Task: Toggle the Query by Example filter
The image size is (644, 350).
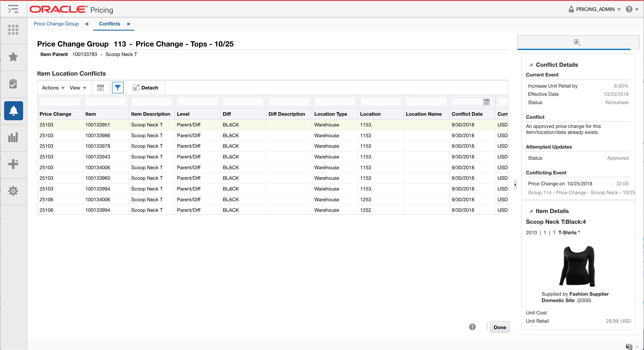Action: [118, 88]
